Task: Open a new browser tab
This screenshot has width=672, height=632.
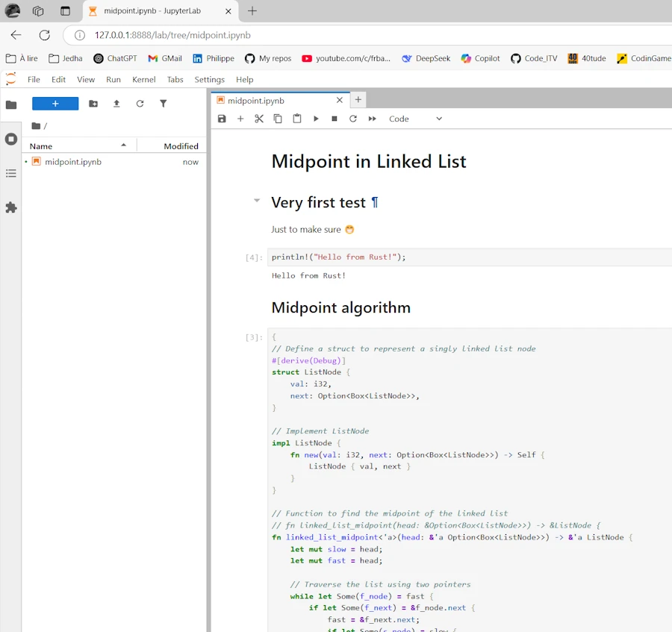Action: (x=252, y=11)
